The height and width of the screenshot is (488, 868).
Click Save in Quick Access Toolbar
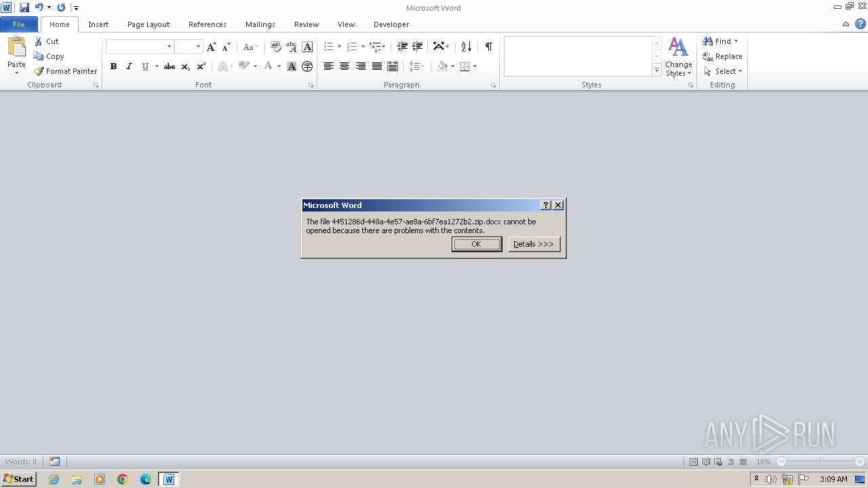(24, 7)
